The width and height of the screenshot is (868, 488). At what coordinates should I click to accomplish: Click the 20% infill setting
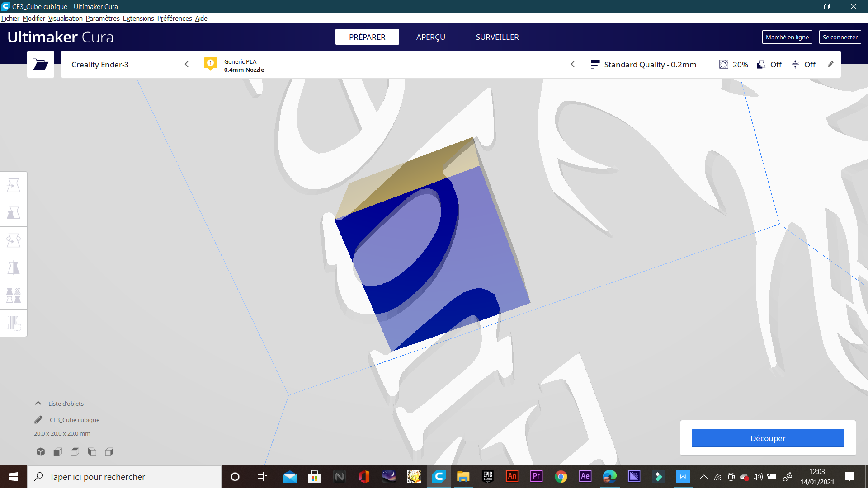733,64
